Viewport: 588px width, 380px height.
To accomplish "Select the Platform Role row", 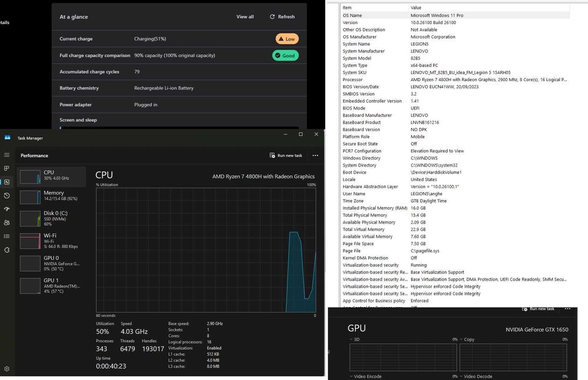I will (x=455, y=136).
